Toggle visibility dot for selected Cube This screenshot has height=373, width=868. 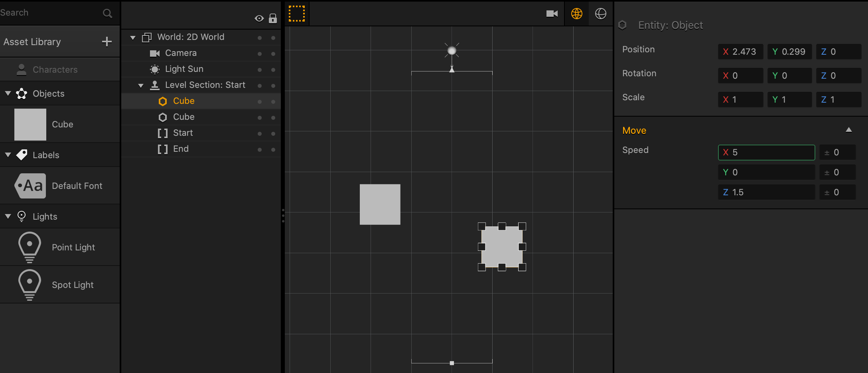(260, 102)
